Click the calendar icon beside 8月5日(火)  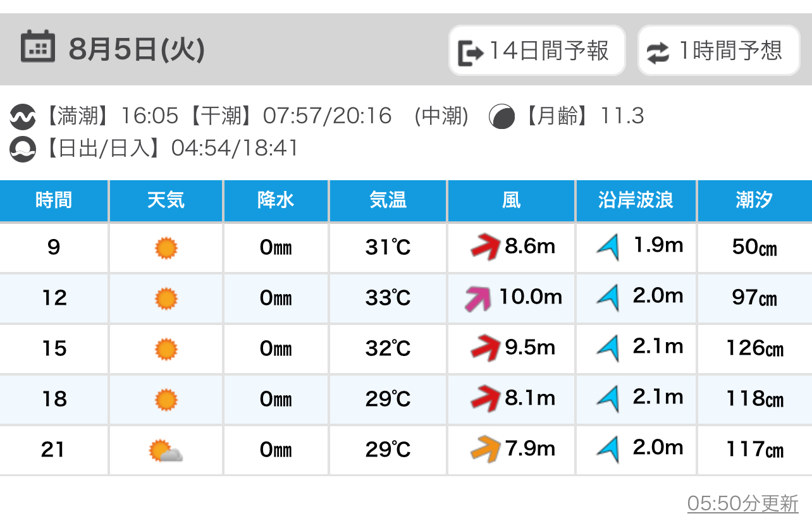pos(37,48)
